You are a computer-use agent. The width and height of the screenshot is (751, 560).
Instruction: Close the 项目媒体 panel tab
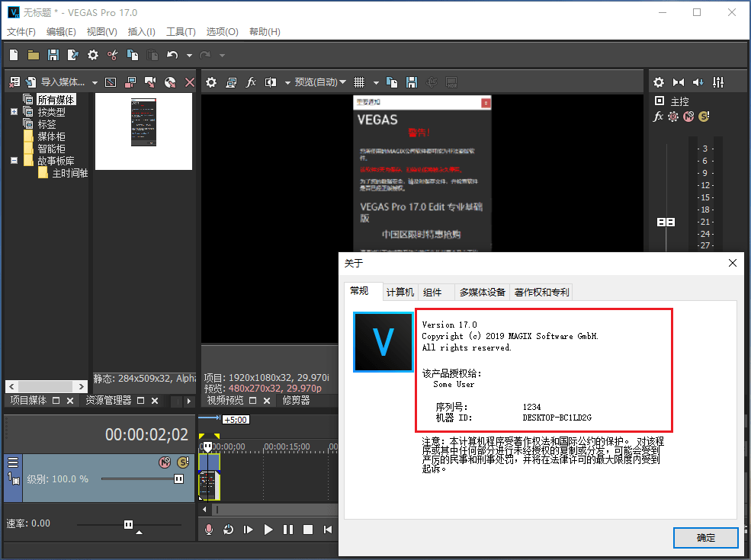70,401
